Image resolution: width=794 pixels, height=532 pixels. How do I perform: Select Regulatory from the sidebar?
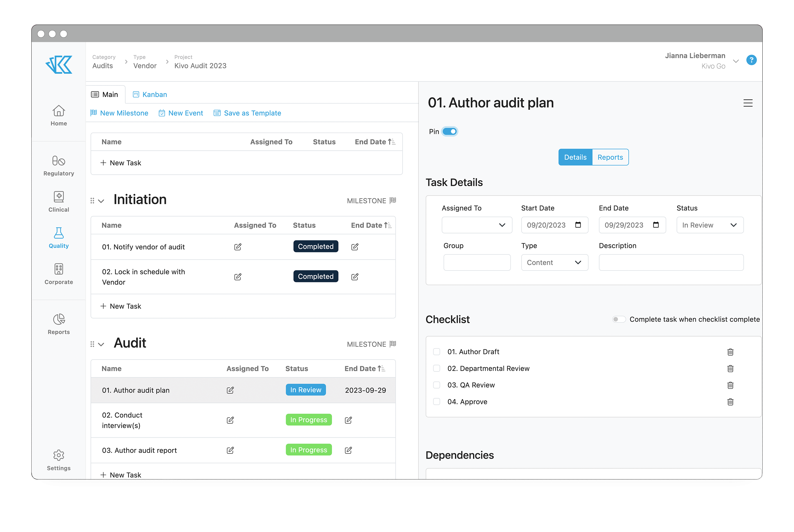point(58,165)
